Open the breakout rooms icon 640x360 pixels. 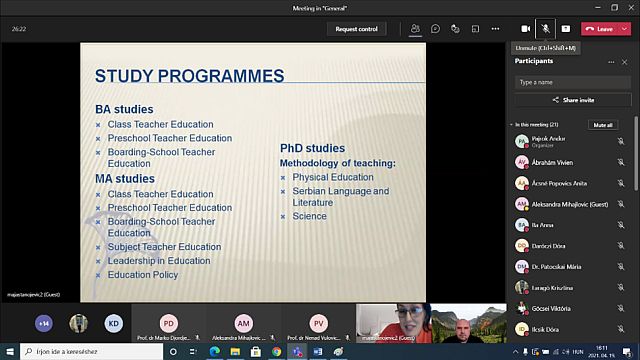475,29
